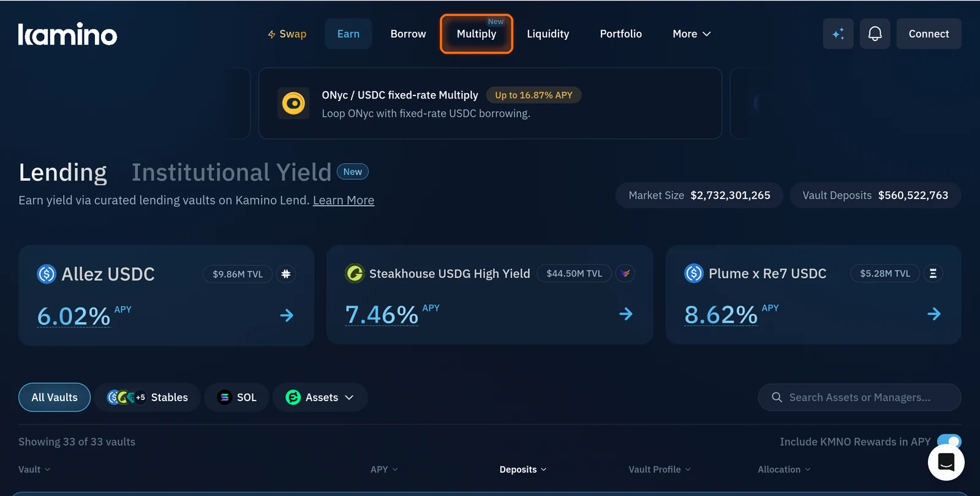The image size is (980, 496).
Task: Sort by Vault Profile column
Action: [660, 469]
